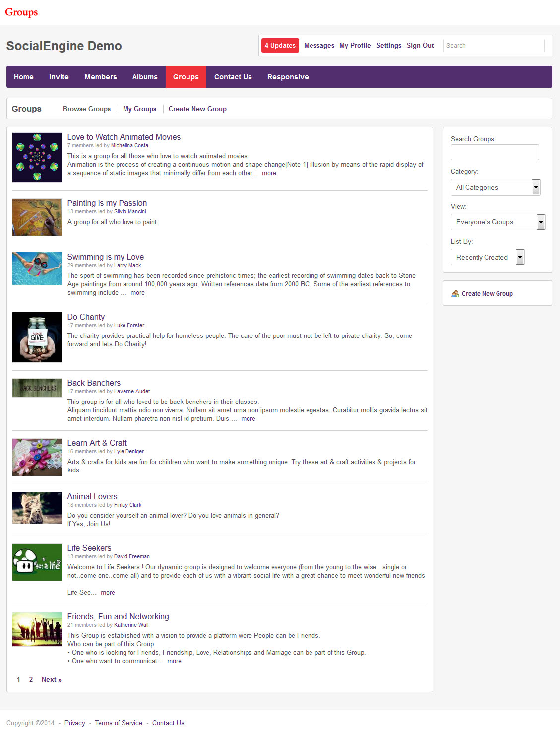Click the Sign Out link
Screen dimensions: 560x737
(420, 45)
